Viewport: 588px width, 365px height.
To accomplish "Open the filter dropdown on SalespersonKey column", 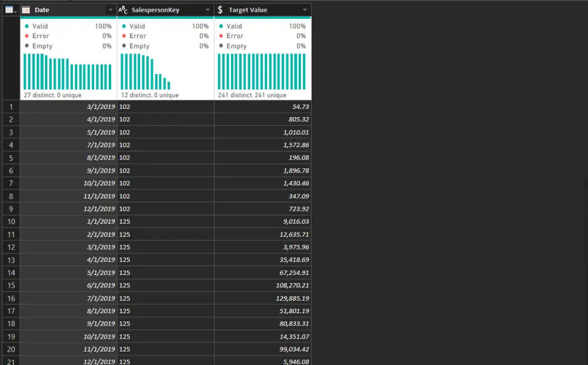I will [x=207, y=9].
